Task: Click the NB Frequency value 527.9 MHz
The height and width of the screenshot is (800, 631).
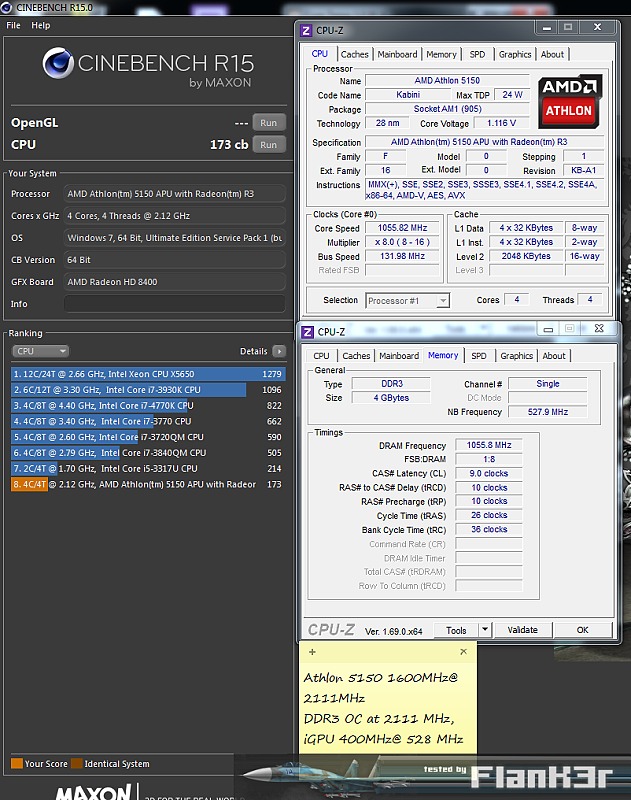Action: [x=548, y=412]
